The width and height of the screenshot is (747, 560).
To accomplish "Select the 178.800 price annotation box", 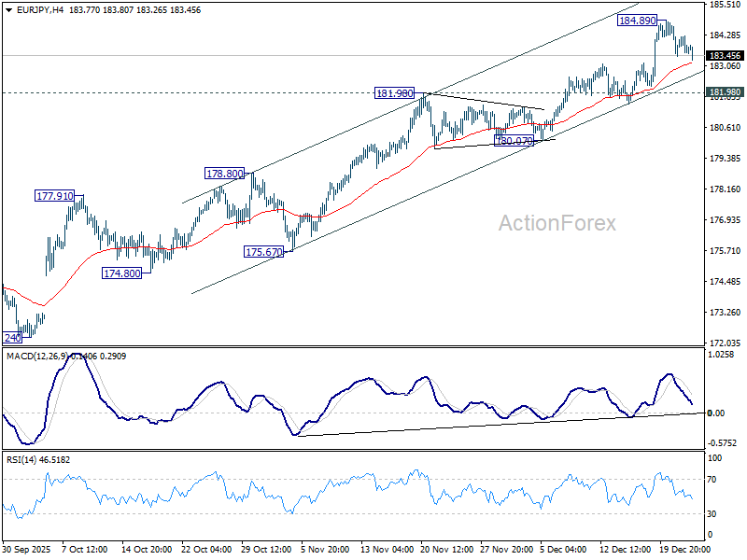I will pyautogui.click(x=223, y=174).
